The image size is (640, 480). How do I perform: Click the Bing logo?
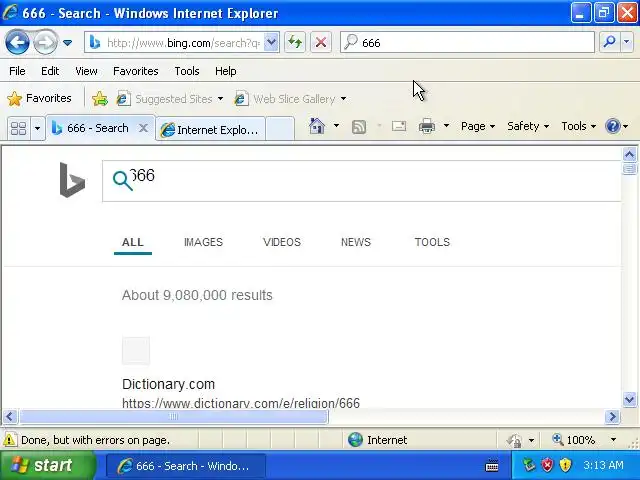point(72,180)
